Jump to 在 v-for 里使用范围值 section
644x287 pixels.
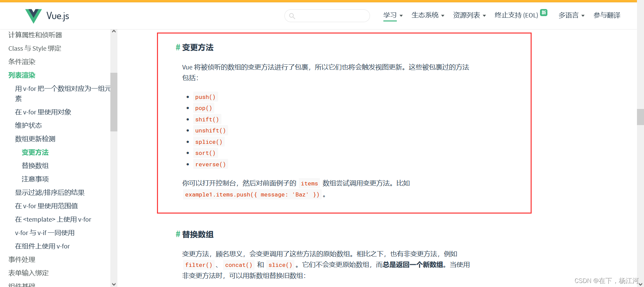click(47, 206)
